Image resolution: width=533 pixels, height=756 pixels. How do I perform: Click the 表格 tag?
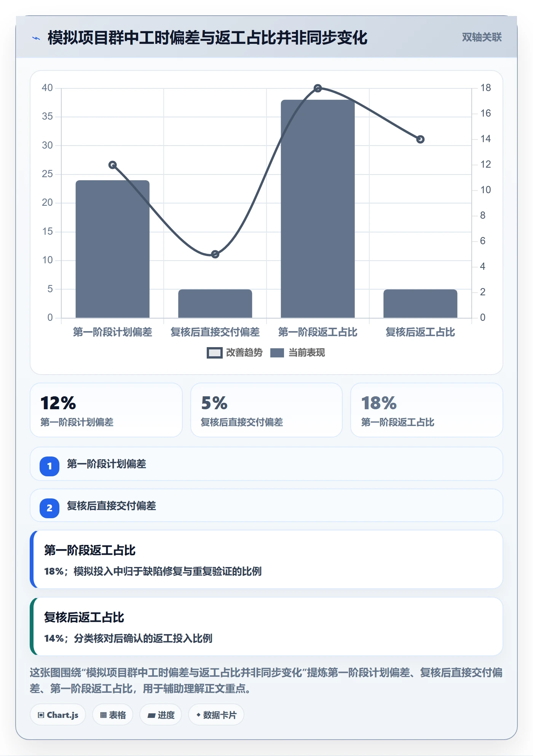pos(113,715)
